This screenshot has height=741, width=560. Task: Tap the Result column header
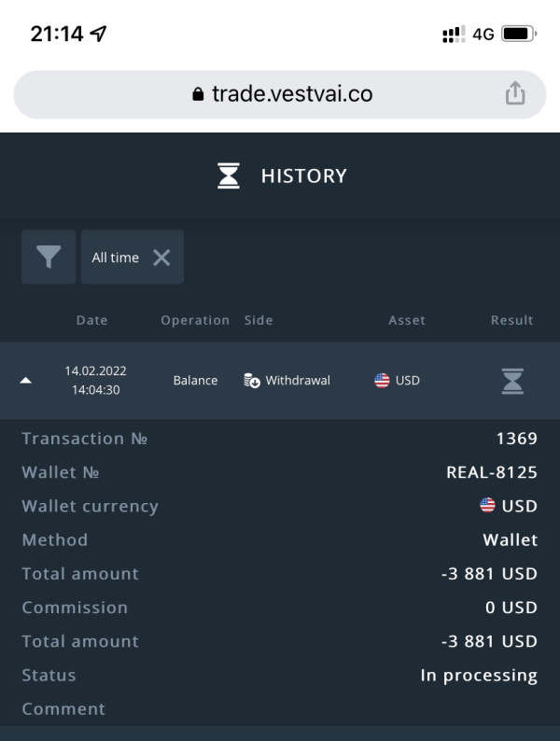(511, 320)
